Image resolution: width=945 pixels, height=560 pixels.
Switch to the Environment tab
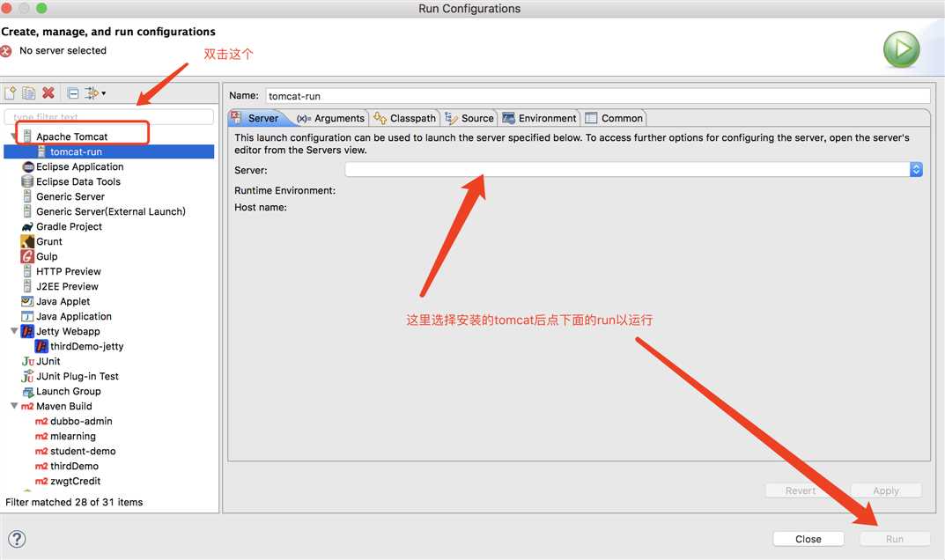click(539, 118)
